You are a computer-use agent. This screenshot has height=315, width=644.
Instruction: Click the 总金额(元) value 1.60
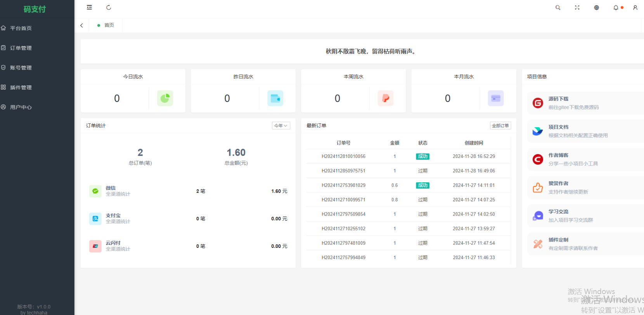coord(236,152)
